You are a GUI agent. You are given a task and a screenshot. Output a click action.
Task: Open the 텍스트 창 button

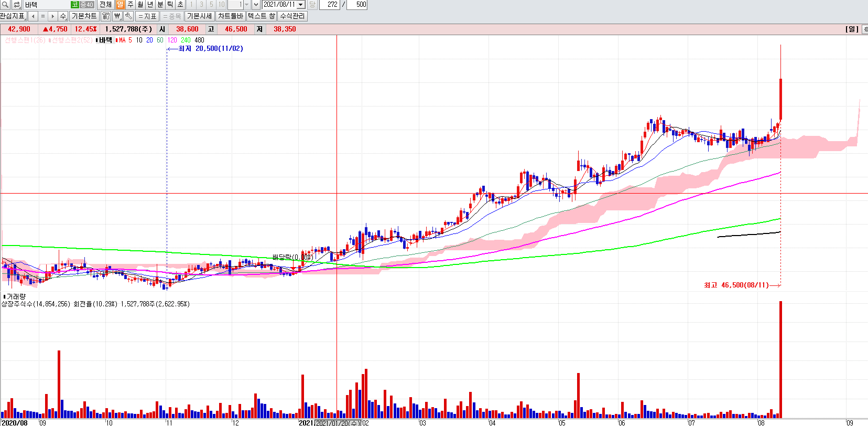point(262,16)
